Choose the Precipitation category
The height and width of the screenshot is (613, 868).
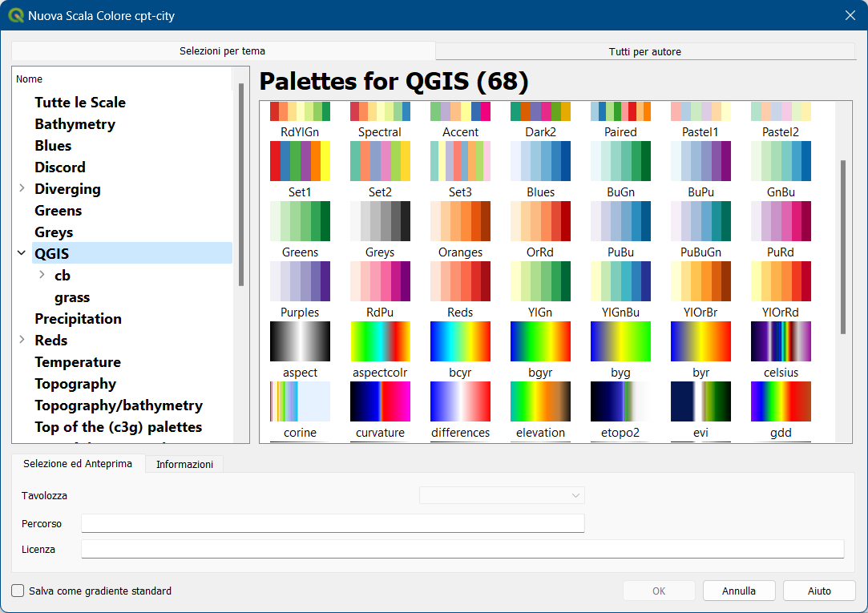[x=78, y=319]
